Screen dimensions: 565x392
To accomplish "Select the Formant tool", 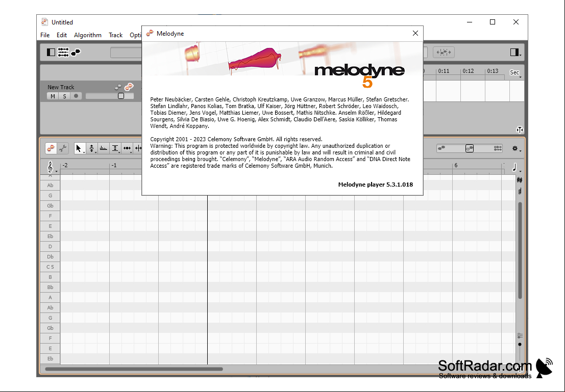I will click(x=104, y=148).
